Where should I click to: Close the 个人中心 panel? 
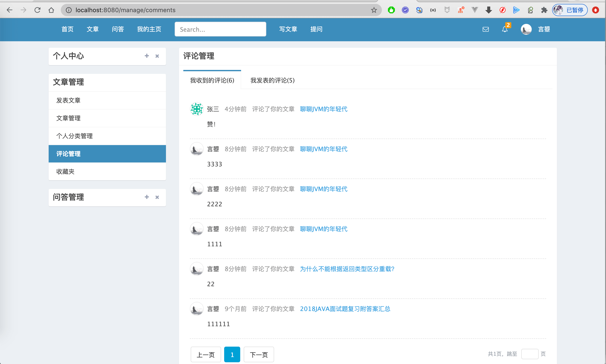(x=157, y=56)
